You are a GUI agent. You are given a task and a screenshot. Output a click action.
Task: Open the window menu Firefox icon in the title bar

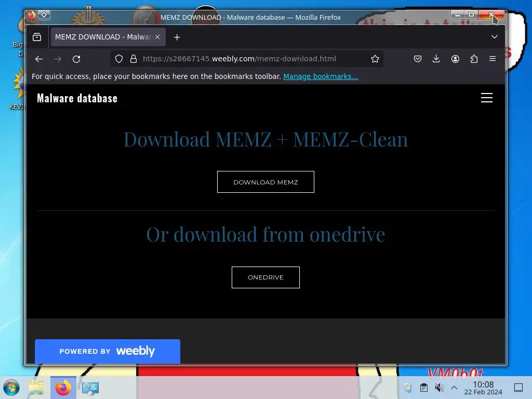32,15
